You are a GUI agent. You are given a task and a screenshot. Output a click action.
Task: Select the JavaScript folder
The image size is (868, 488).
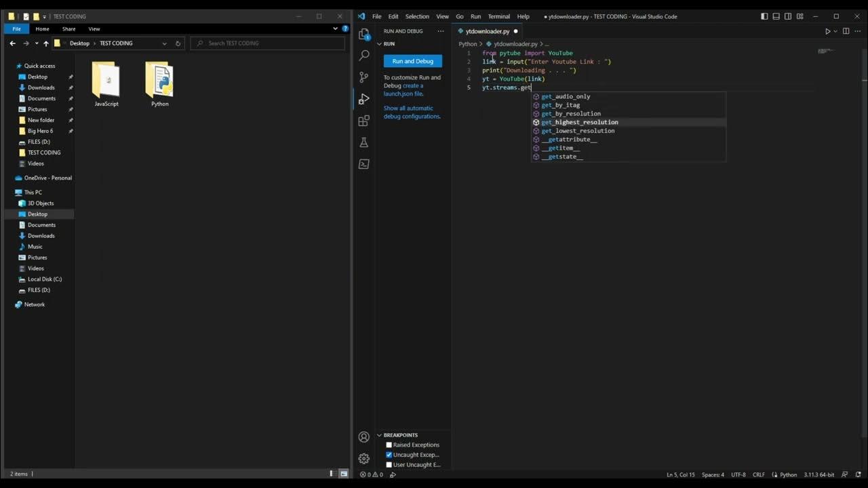(x=106, y=85)
